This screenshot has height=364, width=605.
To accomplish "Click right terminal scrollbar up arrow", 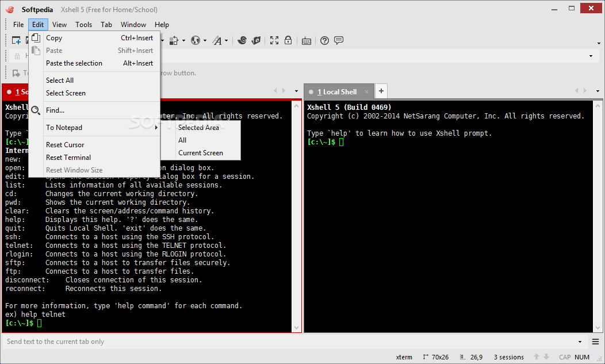I will (598, 105).
